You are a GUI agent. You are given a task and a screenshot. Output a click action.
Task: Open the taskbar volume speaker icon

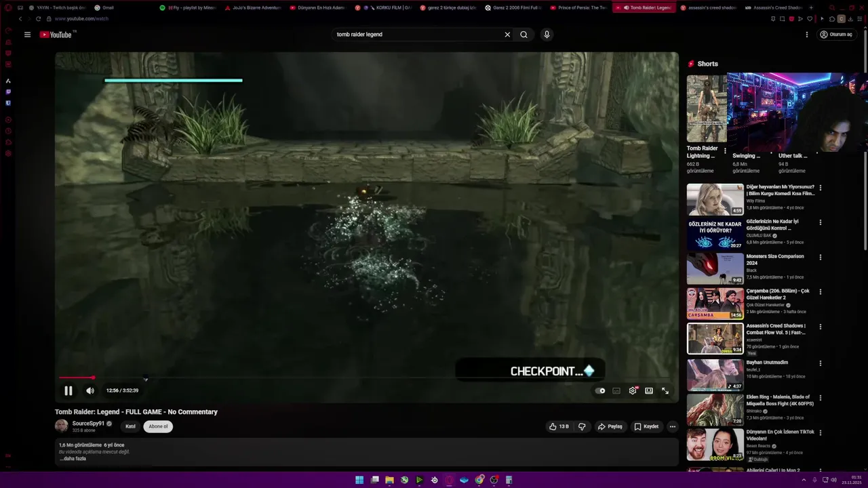(x=833, y=480)
